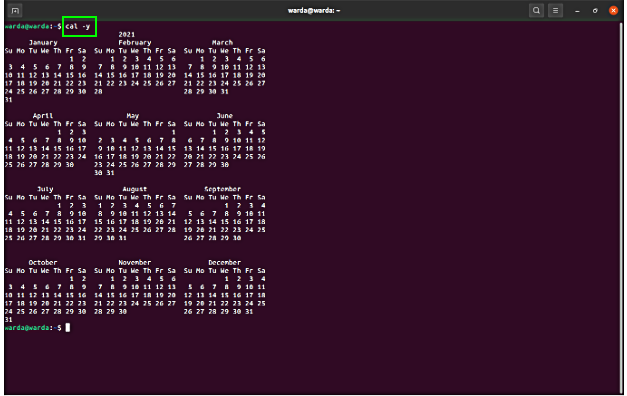The height and width of the screenshot is (396, 627).
Task: Click the March month heading
Action: [x=222, y=42]
